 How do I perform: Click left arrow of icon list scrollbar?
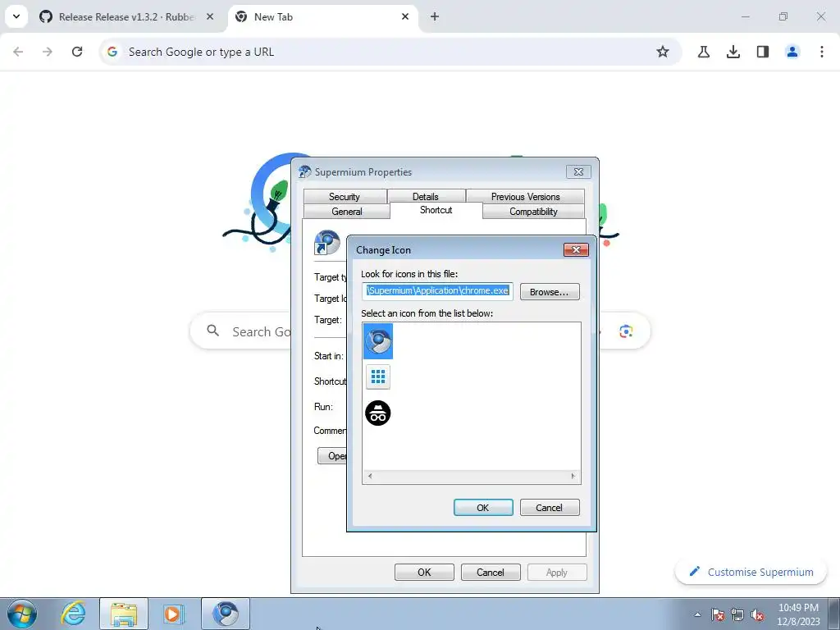[x=370, y=476]
